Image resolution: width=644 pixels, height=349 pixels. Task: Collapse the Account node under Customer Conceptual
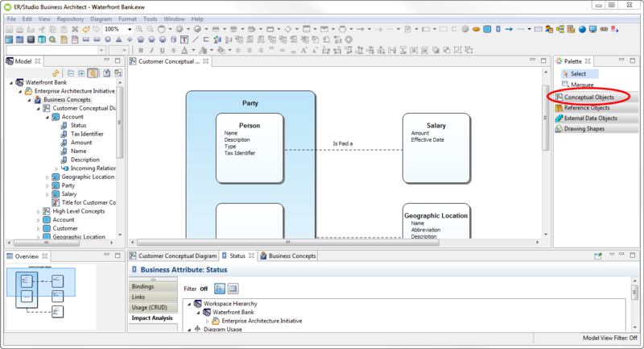[47, 117]
